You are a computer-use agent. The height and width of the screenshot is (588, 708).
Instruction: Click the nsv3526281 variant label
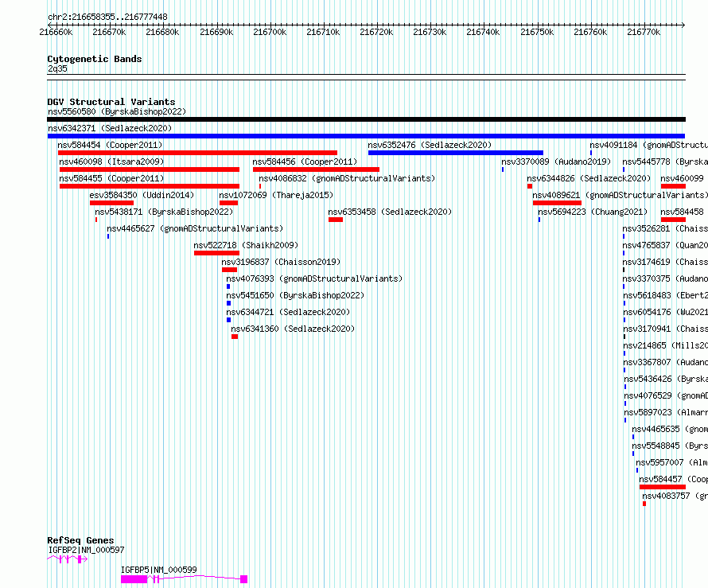point(665,228)
